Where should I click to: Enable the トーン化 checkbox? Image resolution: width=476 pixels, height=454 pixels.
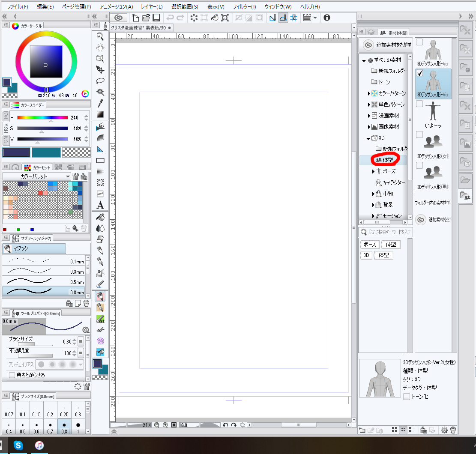click(x=407, y=396)
